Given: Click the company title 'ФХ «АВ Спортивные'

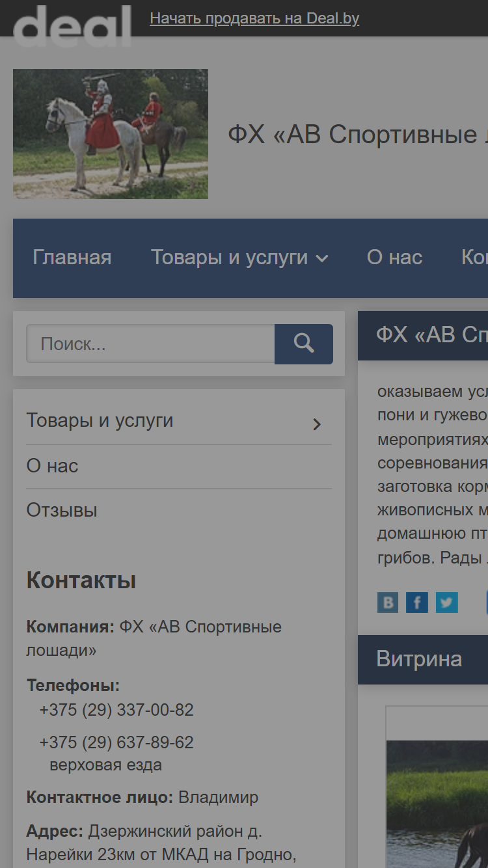Looking at the screenshot, I should (x=352, y=135).
